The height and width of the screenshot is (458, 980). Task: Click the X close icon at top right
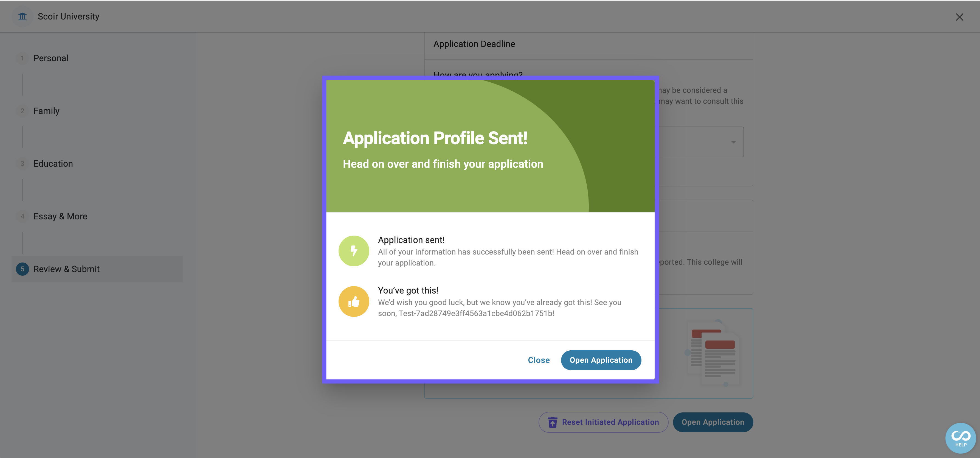click(959, 17)
